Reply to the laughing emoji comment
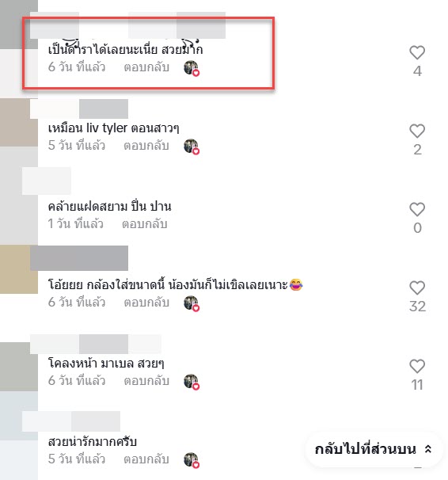Image resolution: width=448 pixels, height=480 pixels. pos(146,302)
